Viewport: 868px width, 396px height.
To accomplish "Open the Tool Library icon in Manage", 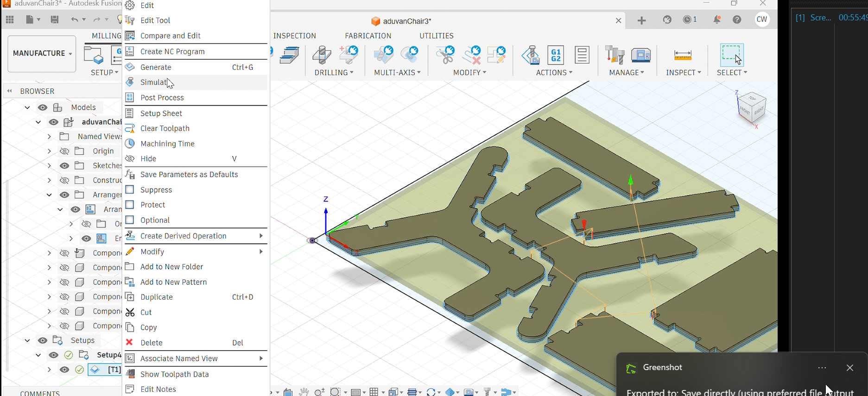I will tap(615, 55).
